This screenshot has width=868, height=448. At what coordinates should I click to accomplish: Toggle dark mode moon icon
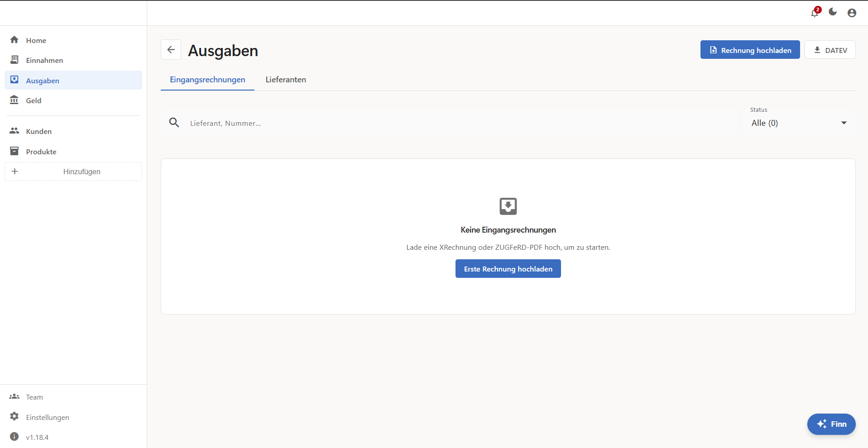[833, 12]
